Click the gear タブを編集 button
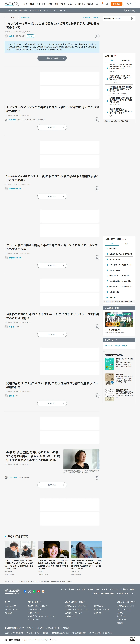This screenshot has height=644, width=140. [x=130, y=10]
